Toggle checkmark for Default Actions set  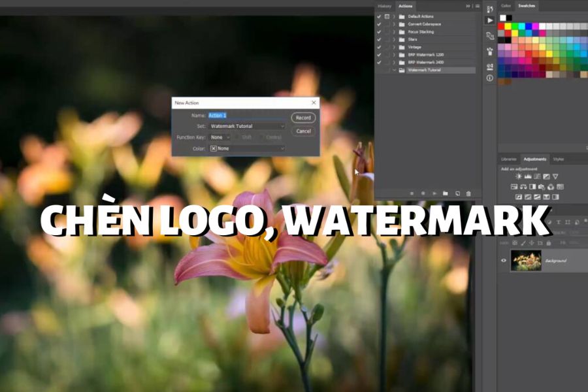coord(379,16)
